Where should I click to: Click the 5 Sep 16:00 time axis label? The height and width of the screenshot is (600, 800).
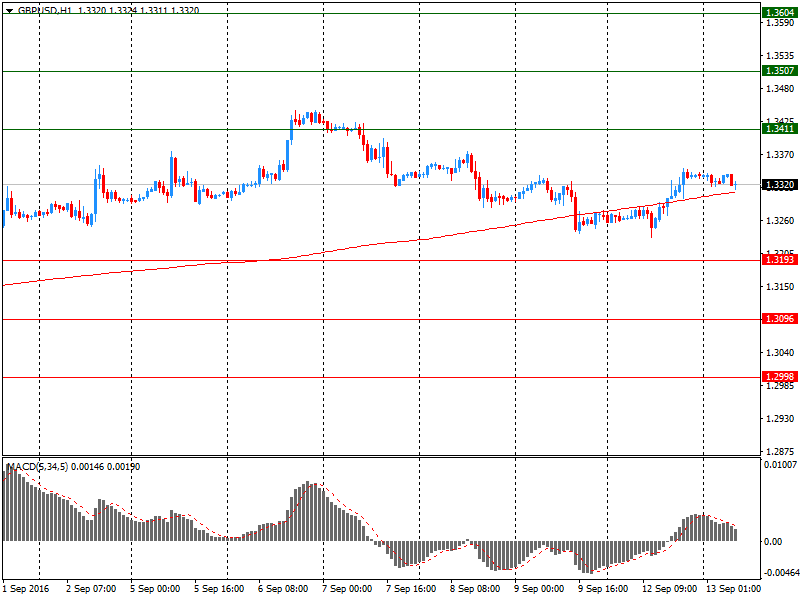click(x=219, y=588)
